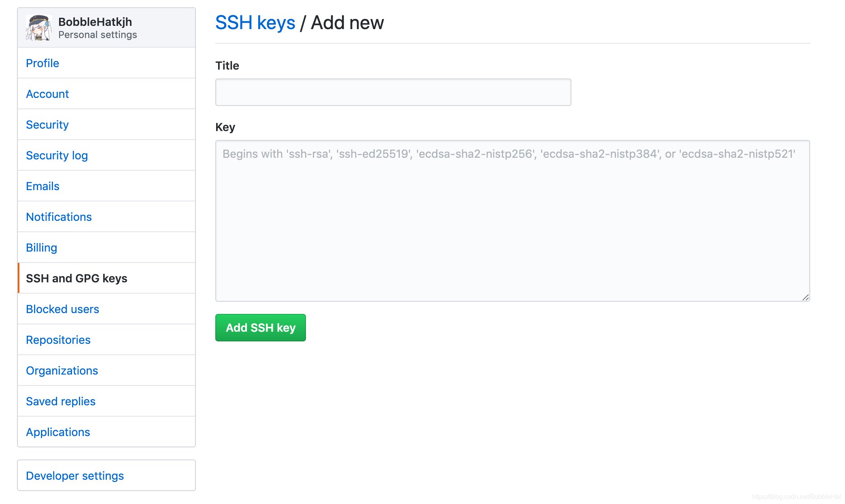Open Notifications settings
Viewport: 845px width, 504px height.
[59, 217]
